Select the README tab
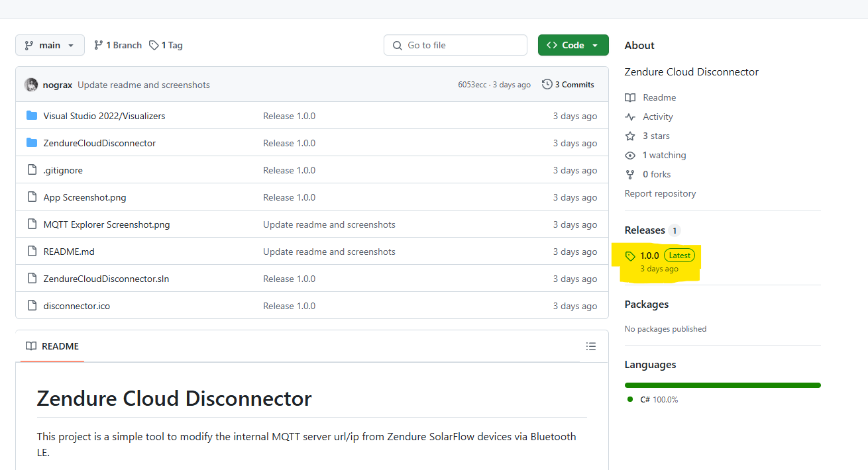868x470 pixels. click(x=52, y=346)
